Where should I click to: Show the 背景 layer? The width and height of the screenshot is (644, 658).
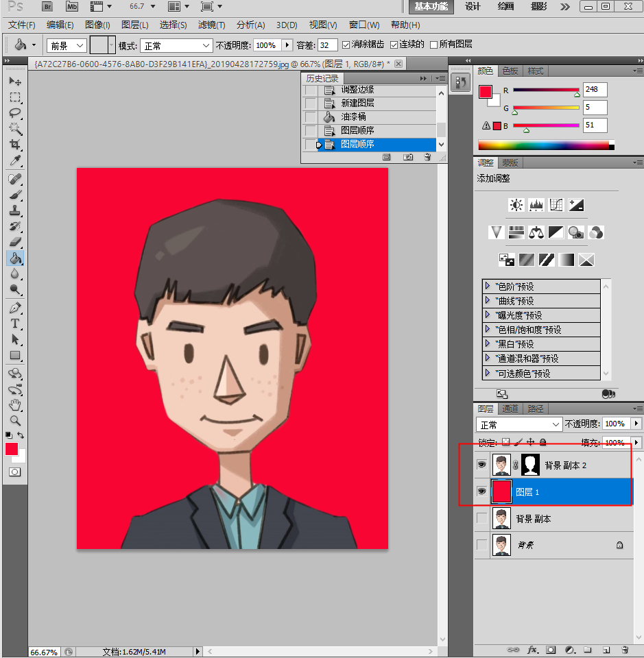pyautogui.click(x=482, y=545)
